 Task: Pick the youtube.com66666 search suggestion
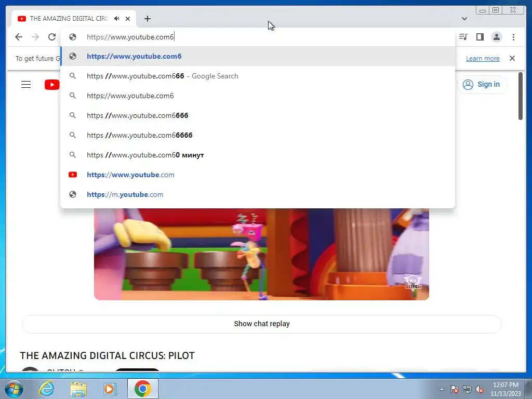(258, 135)
